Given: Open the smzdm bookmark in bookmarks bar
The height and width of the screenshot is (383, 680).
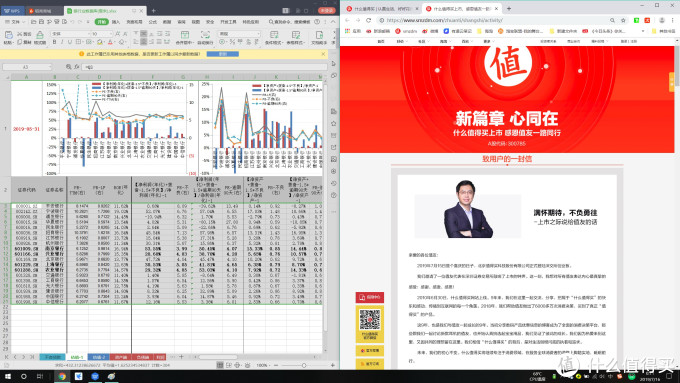Looking at the screenshot, I should point(406,31).
